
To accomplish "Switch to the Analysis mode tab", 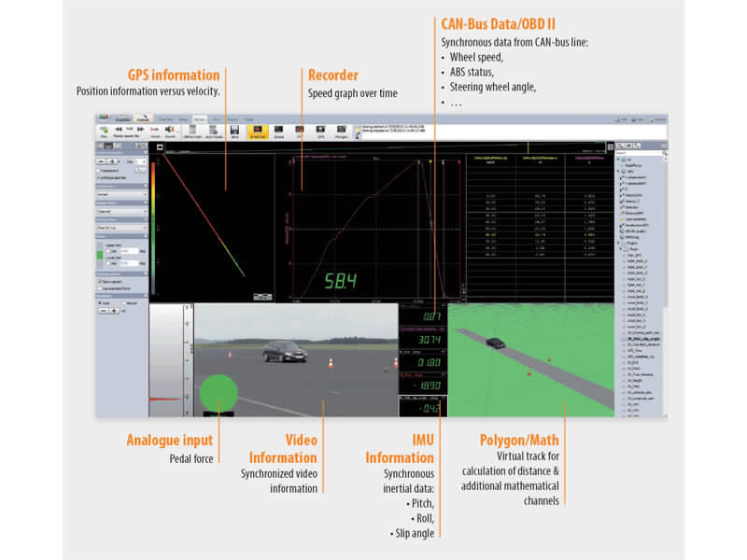I will pos(143,119).
